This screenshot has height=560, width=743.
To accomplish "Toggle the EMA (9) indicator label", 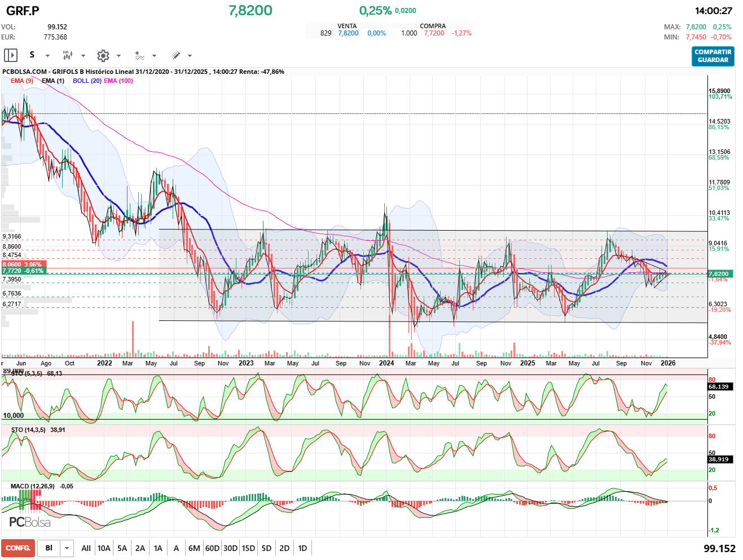I will 22,81.
